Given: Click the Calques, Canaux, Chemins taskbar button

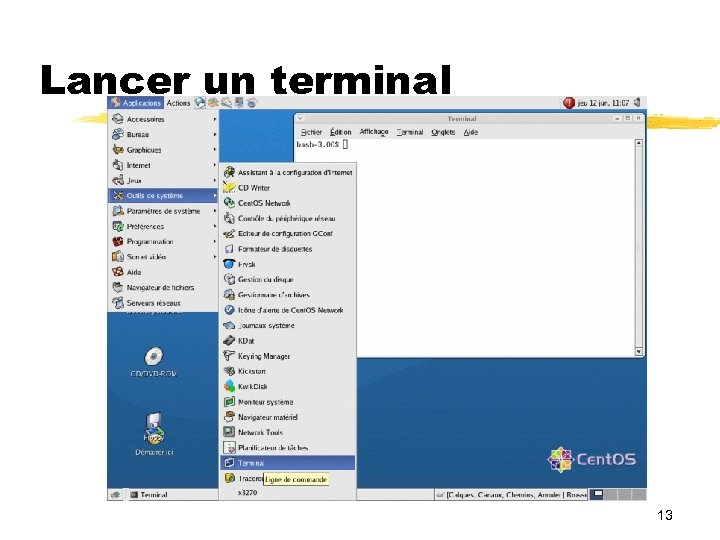Looking at the screenshot, I should click(511, 495).
